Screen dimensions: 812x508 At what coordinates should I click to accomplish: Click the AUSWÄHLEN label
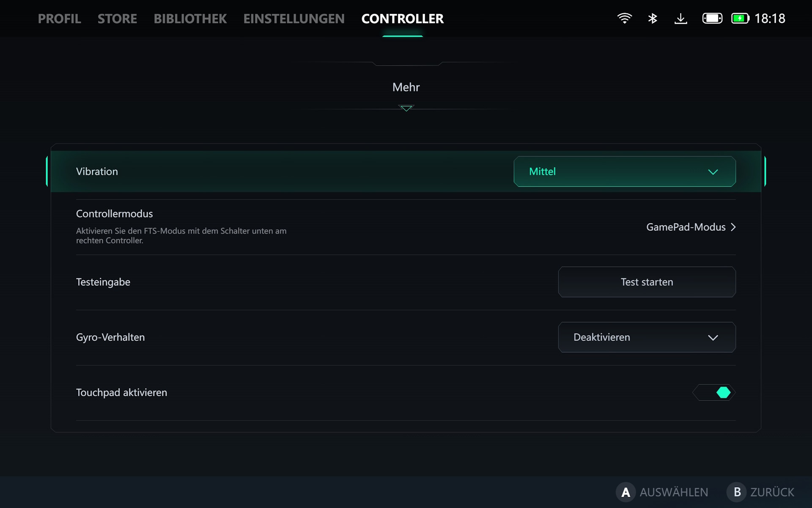point(673,492)
